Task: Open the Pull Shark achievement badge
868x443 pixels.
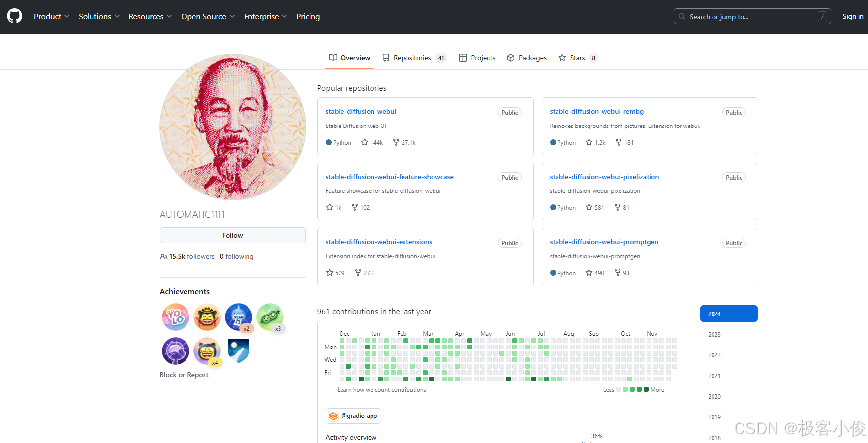Action: [x=239, y=317]
